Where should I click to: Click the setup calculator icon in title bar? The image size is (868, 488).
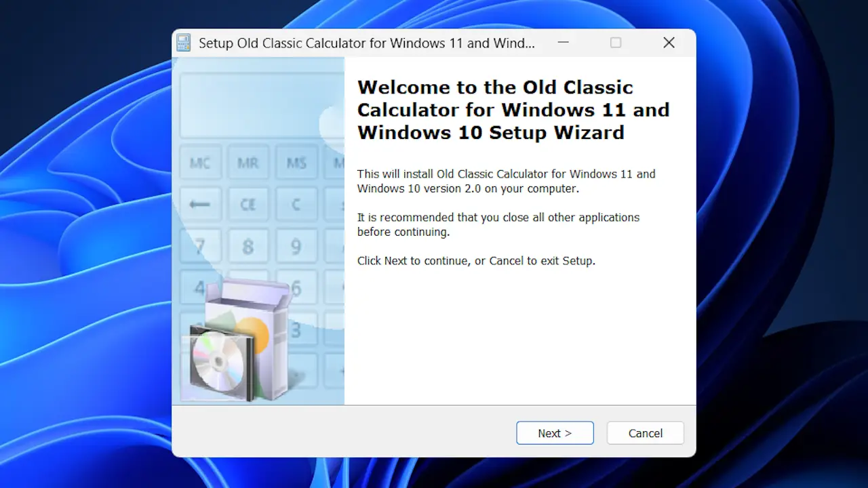coord(184,43)
